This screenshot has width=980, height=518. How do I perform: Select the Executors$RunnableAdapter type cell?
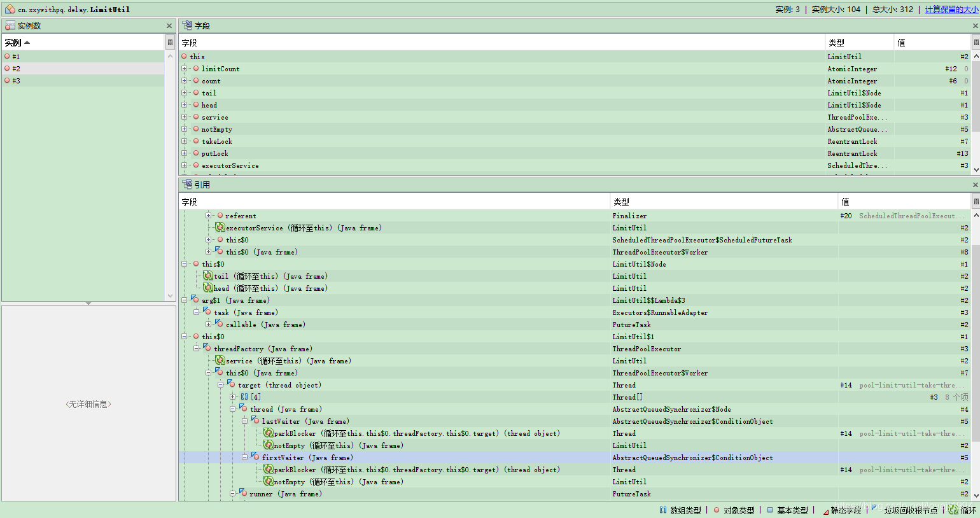(724, 312)
